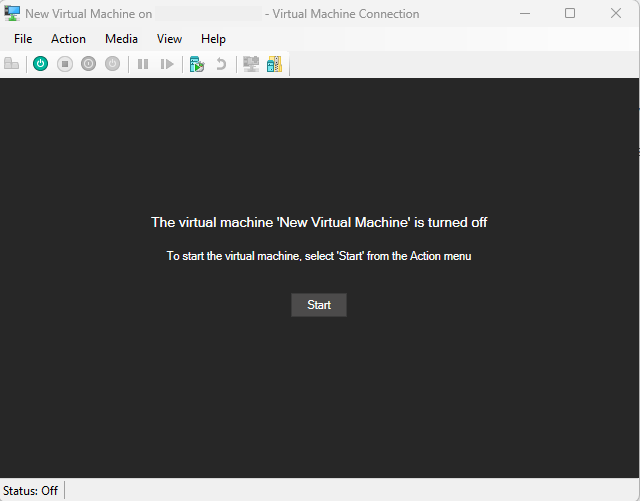
Task: Click the Turn Off toolbar icon
Action: [x=65, y=64]
